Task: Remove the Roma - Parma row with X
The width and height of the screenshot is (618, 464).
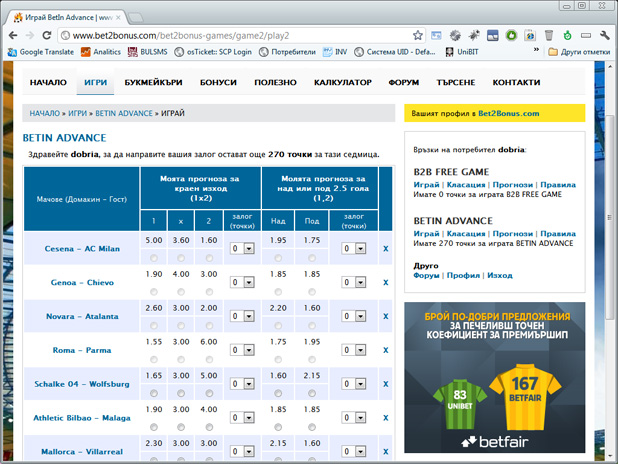Action: pos(385,350)
